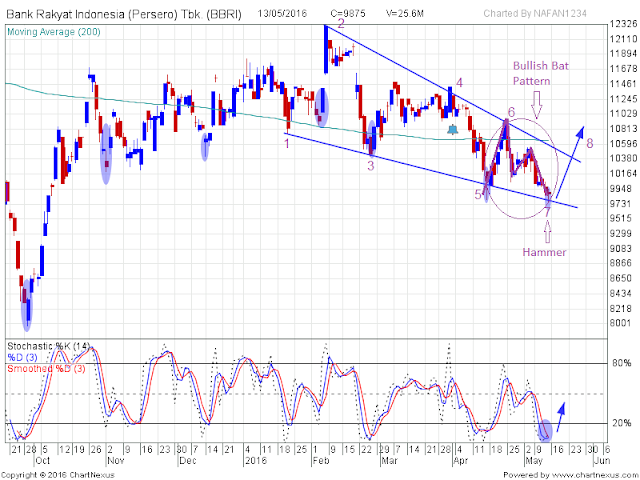Click the May month label on time axis

(x=534, y=461)
